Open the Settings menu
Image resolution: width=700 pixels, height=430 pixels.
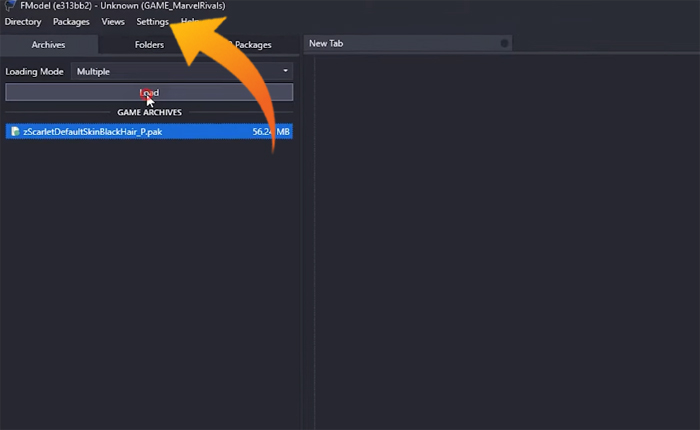tap(152, 21)
